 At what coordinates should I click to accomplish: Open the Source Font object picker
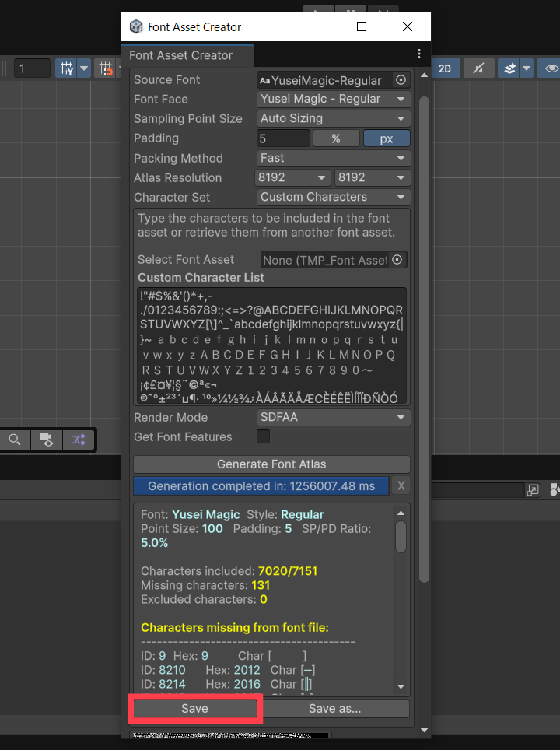coord(401,80)
